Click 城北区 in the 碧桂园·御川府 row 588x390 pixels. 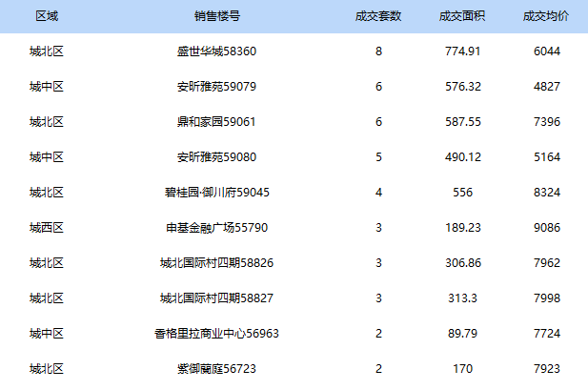tap(47, 193)
